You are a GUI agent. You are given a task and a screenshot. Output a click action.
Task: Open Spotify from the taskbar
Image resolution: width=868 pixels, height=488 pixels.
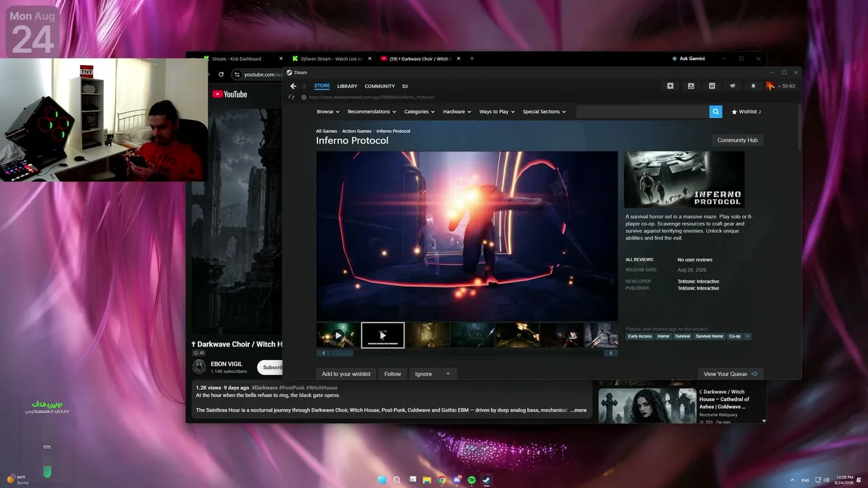pos(471,480)
